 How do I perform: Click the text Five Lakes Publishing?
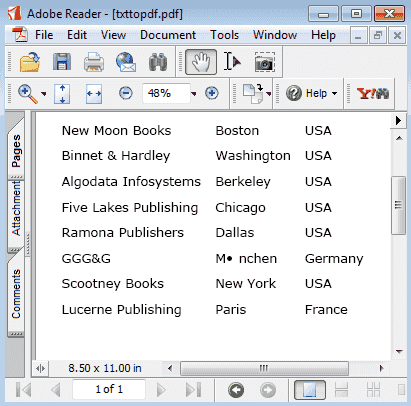130,208
